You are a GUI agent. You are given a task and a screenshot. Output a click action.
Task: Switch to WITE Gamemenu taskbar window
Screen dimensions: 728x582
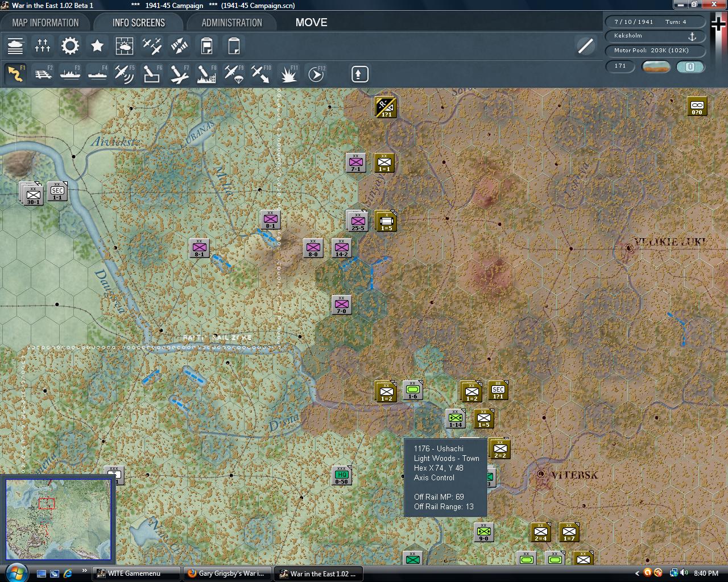136,573
